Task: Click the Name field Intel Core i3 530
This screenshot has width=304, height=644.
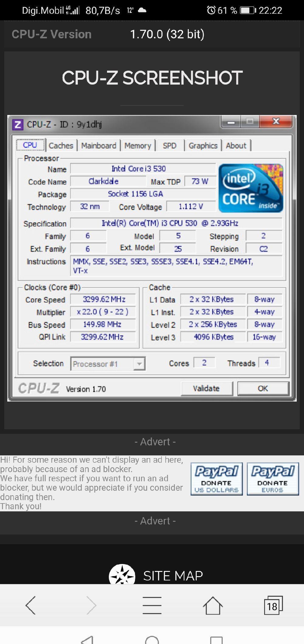Action: [143, 169]
